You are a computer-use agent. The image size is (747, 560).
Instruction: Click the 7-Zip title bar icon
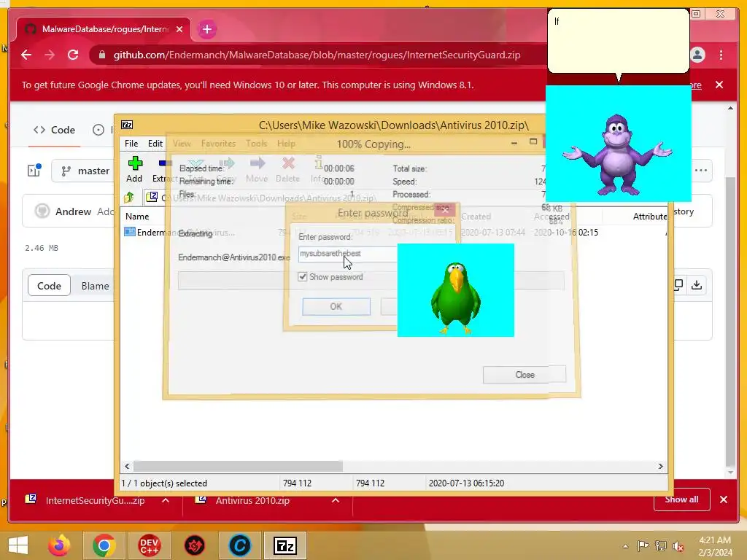click(127, 125)
